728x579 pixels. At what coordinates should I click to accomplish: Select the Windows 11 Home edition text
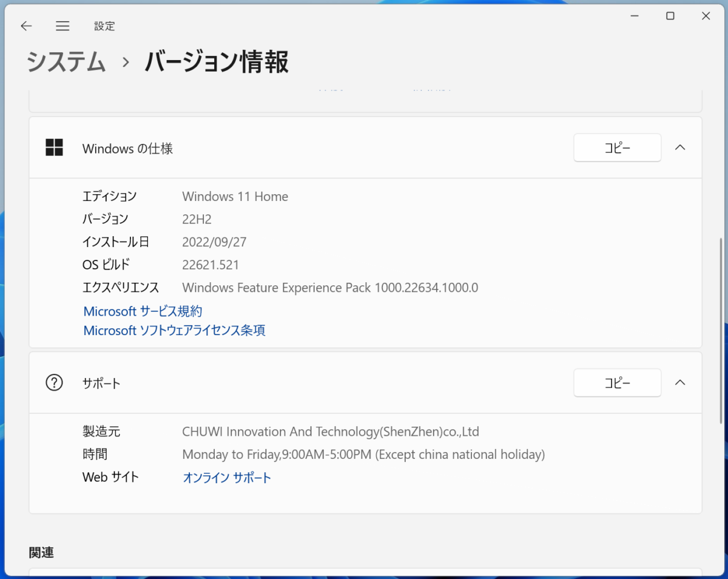click(x=235, y=197)
